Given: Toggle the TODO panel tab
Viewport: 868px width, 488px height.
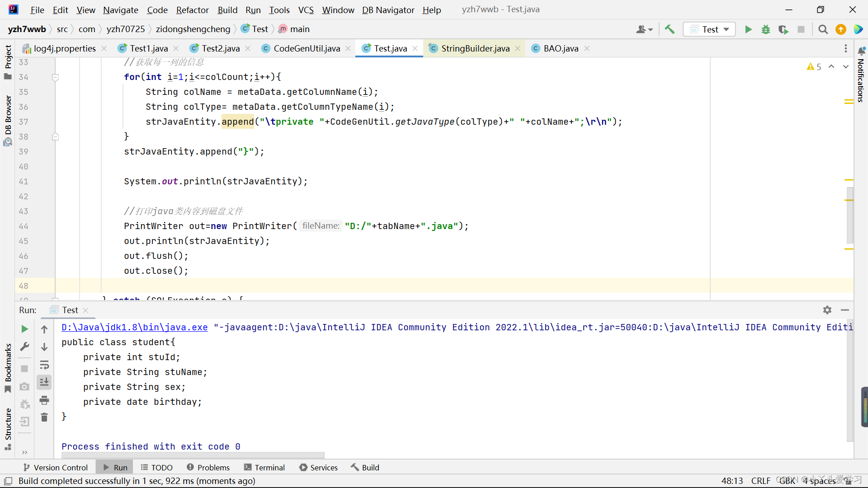Looking at the screenshot, I should pos(160,467).
